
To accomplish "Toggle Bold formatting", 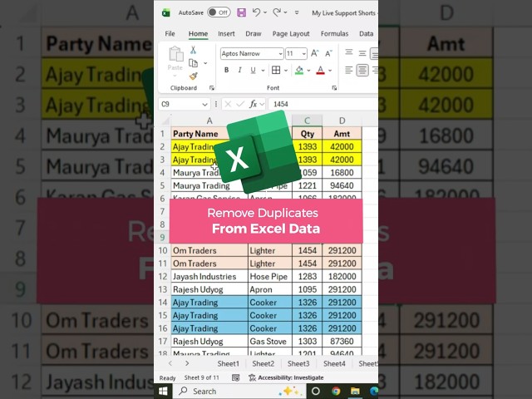I will (x=226, y=70).
